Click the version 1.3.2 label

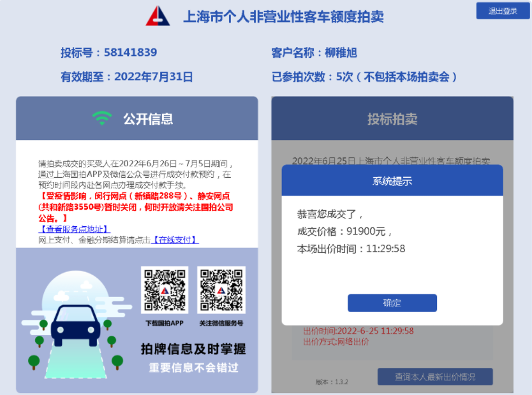(332, 382)
